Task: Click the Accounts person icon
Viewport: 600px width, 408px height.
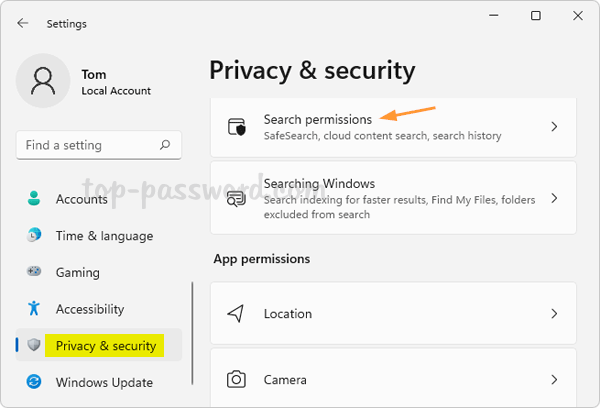Action: pyautogui.click(x=34, y=199)
